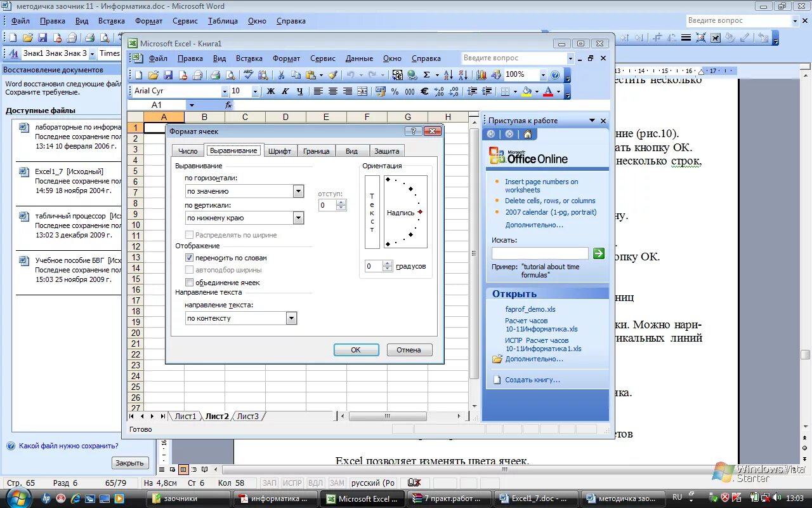Apply Percent Style % format
812x508 pixels.
click(395, 91)
